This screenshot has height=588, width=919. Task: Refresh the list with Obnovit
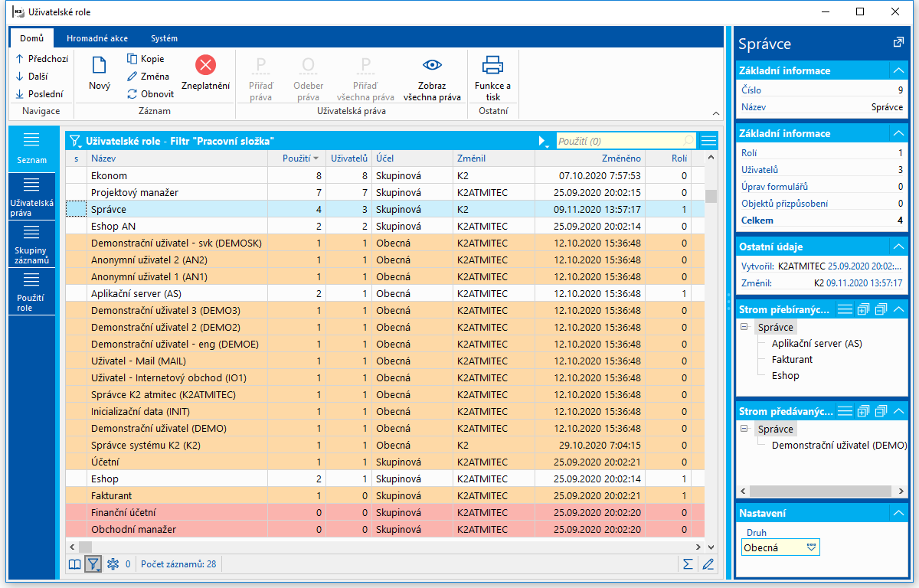(x=150, y=94)
